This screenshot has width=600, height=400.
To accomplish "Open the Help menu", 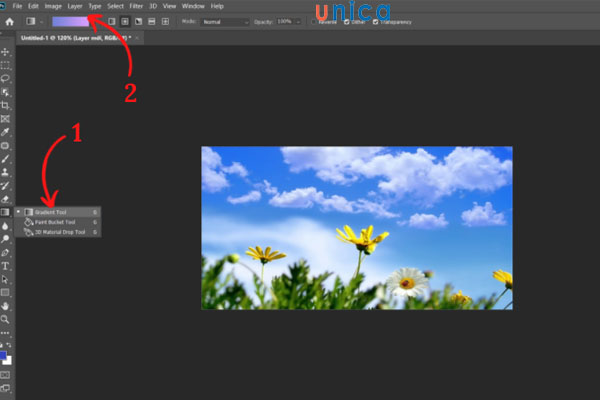I will [217, 6].
